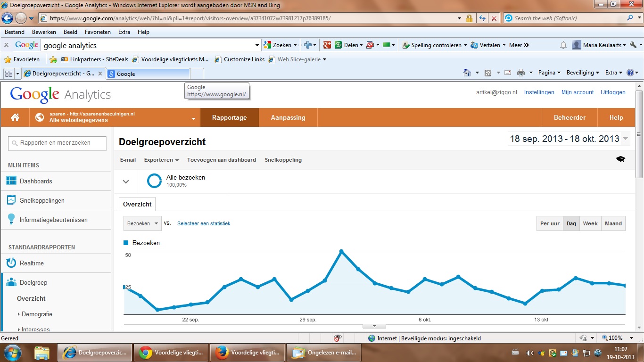Click the IE home page icon
The width and height of the screenshot is (644, 362).
pyautogui.click(x=467, y=73)
